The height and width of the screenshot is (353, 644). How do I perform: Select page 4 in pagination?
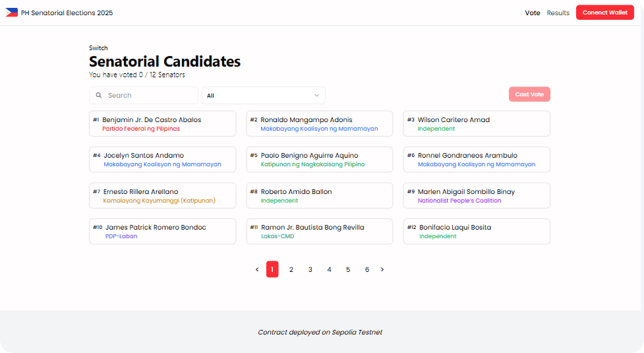coord(329,269)
